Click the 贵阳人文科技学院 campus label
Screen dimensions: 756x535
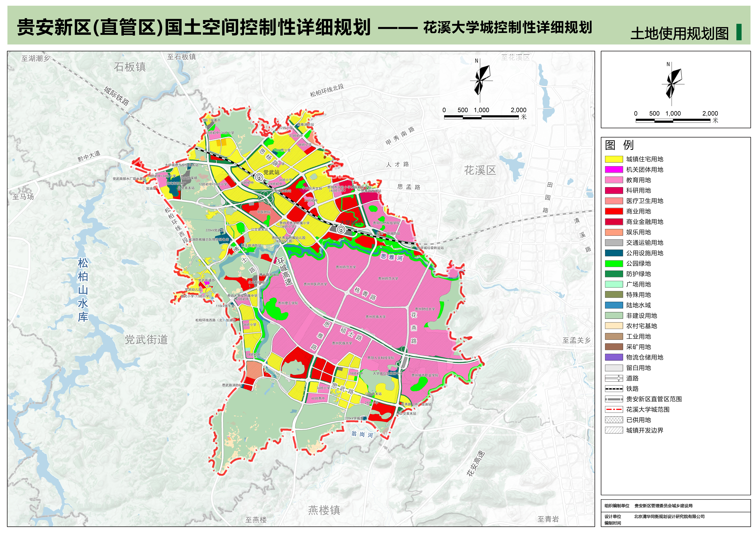click(381, 358)
